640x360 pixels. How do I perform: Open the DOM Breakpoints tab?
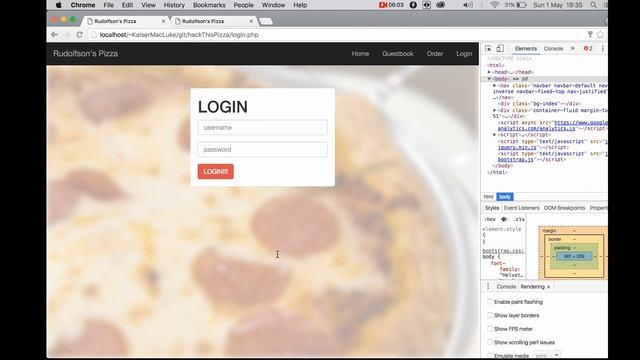pos(564,208)
